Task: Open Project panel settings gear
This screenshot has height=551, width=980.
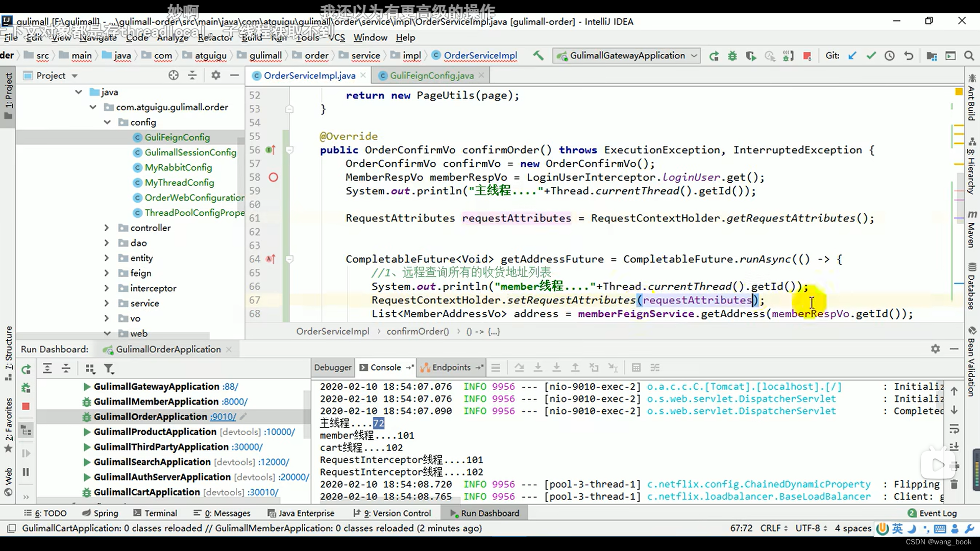Action: pos(216,76)
